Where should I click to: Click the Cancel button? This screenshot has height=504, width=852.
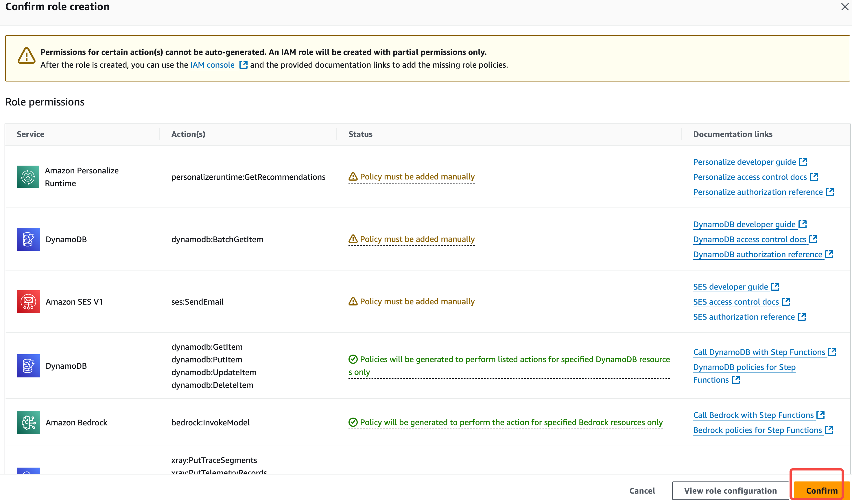pyautogui.click(x=642, y=491)
